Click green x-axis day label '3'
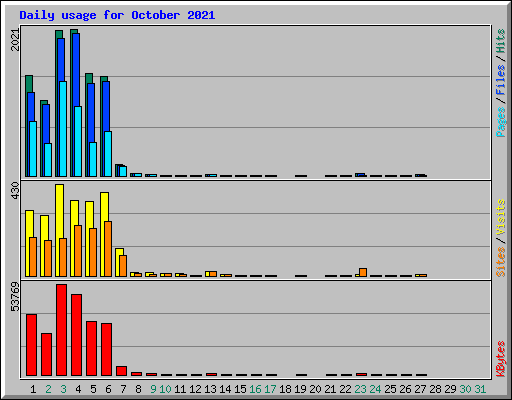This screenshot has width=512, height=400. [63, 389]
